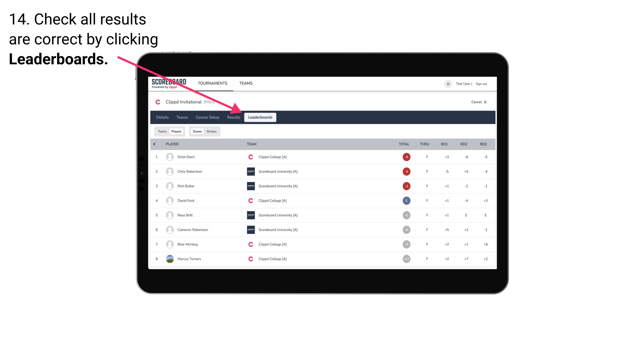The width and height of the screenshot is (644, 346).
Task: Click the Results tab
Action: click(234, 118)
